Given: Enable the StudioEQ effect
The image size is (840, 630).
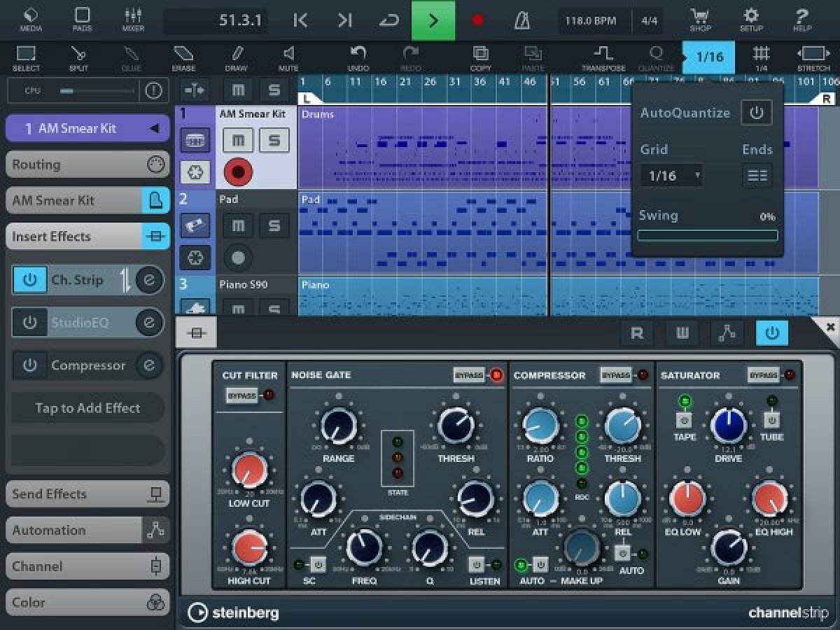Looking at the screenshot, I should click(30, 323).
